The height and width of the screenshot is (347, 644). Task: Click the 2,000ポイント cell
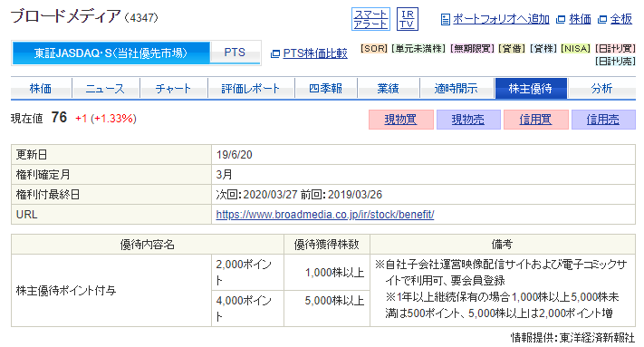pos(247,273)
